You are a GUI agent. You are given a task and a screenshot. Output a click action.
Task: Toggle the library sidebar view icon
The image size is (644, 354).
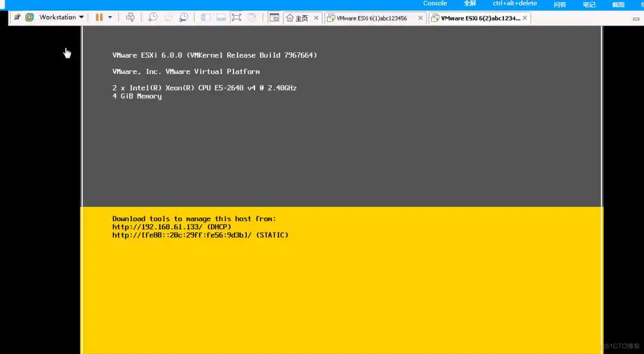click(x=206, y=17)
